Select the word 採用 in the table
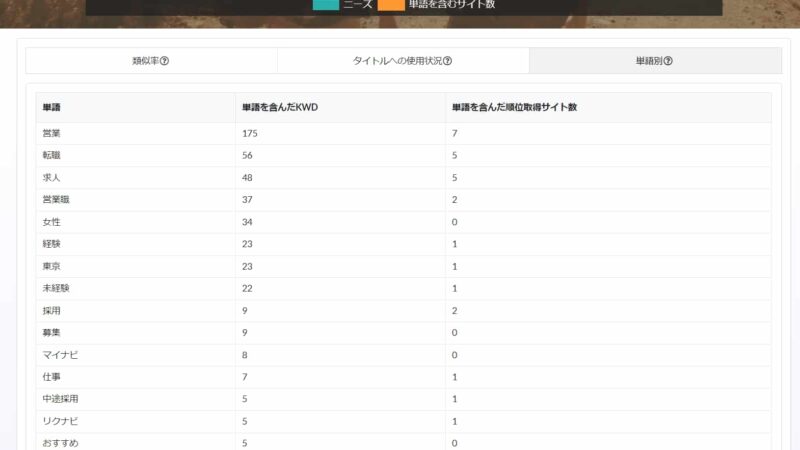 [x=52, y=311]
